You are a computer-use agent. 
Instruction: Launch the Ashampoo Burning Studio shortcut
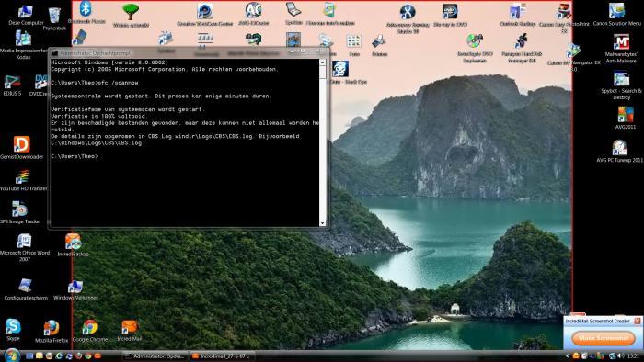point(408,18)
